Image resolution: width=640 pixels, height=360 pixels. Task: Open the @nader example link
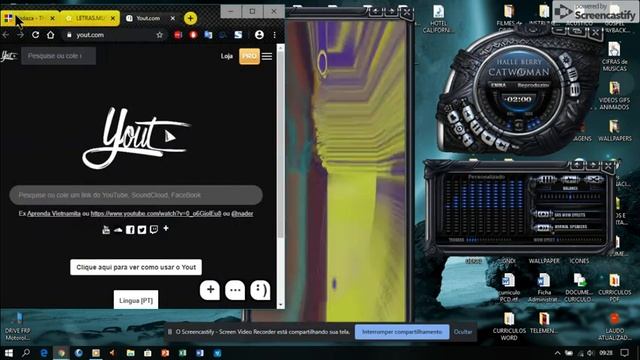(242, 213)
